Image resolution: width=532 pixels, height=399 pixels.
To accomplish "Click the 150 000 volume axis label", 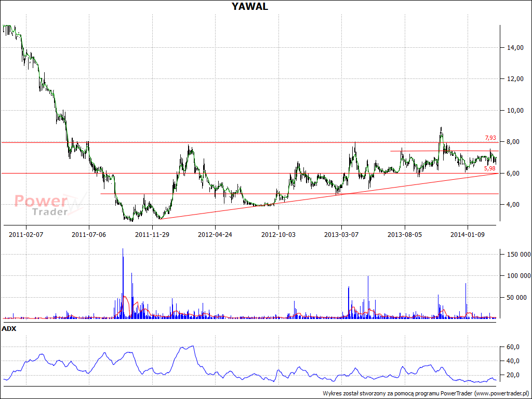I will point(519,255).
